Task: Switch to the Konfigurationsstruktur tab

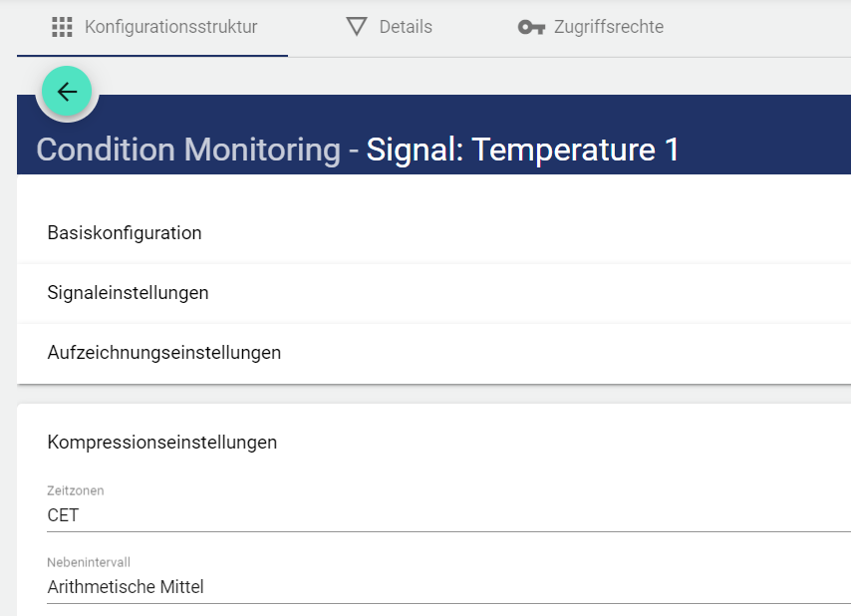Action: click(170, 27)
